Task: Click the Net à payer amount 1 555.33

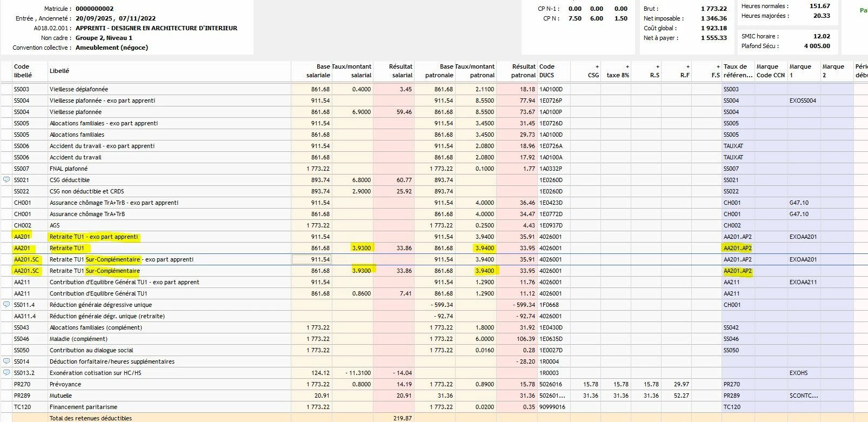Action: click(714, 38)
